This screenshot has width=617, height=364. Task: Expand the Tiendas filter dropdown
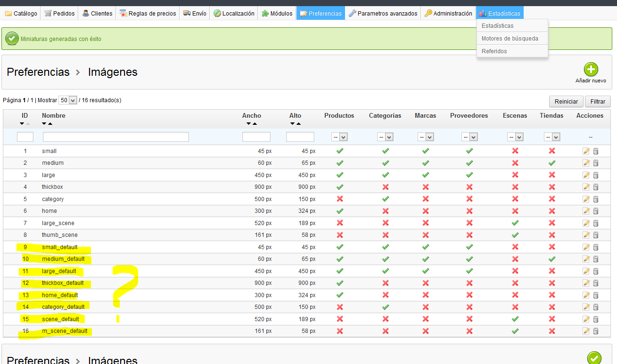coord(552,137)
